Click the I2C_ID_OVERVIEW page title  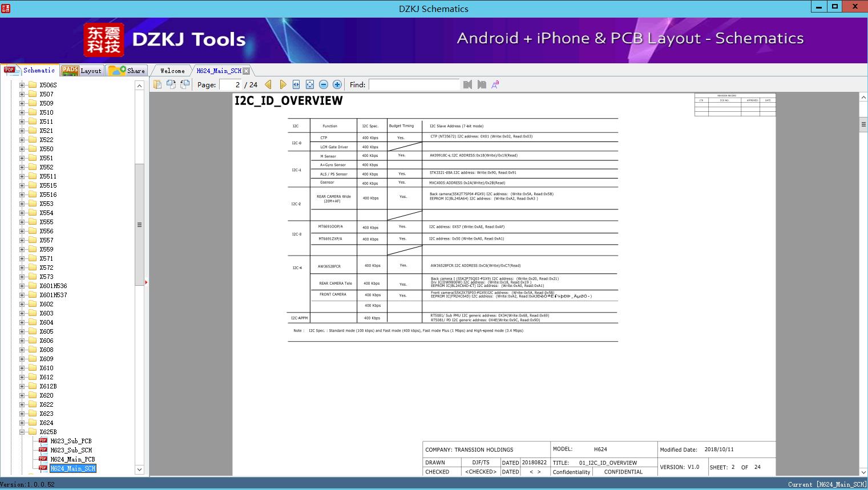click(x=289, y=101)
